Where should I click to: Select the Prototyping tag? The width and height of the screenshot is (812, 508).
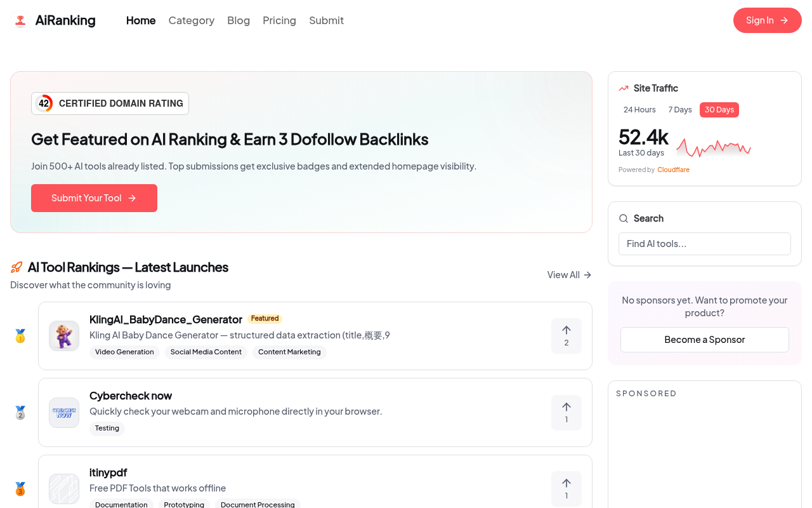point(184,504)
